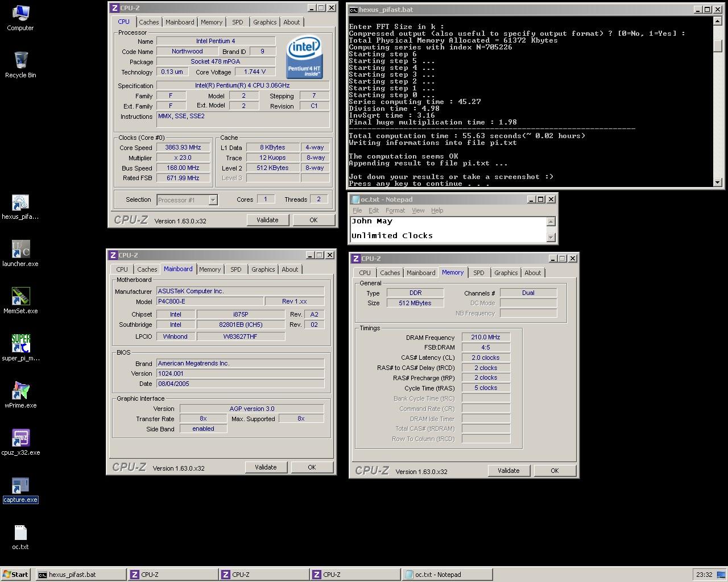Click the BIOS Date value 08/04/2005
This screenshot has width=728, height=582.
pos(240,384)
